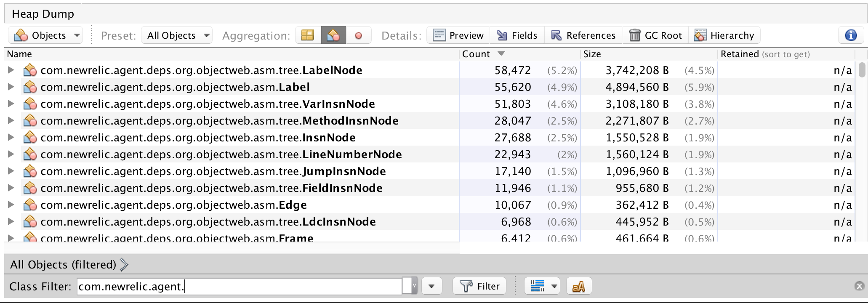Image resolution: width=868 pixels, height=303 pixels.
Task: Click the LabelNode class icon
Action: click(x=30, y=70)
